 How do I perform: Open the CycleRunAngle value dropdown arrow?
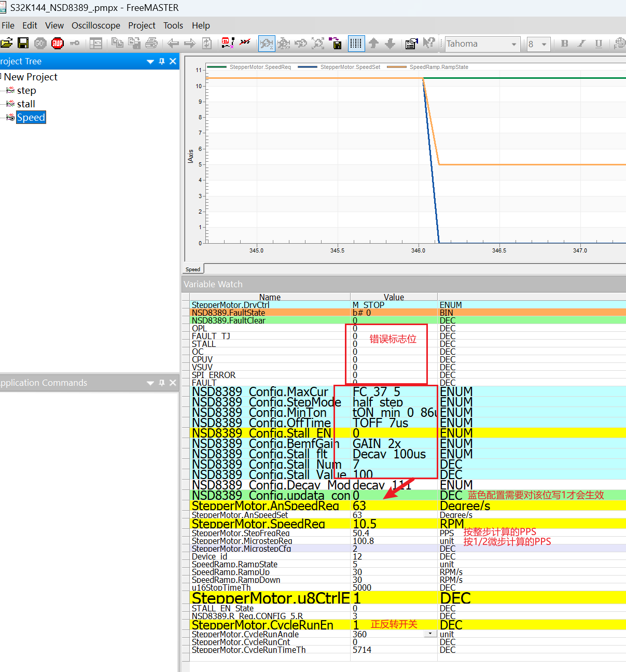click(x=430, y=634)
